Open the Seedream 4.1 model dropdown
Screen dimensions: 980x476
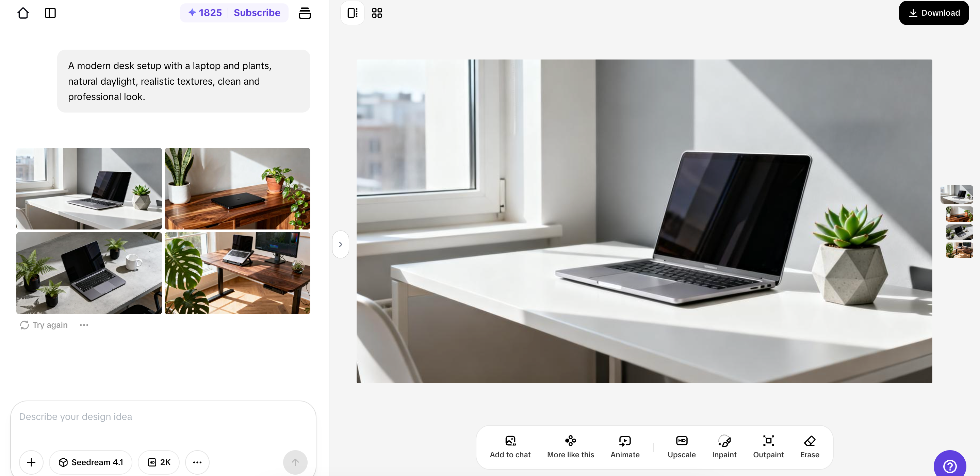pos(91,462)
